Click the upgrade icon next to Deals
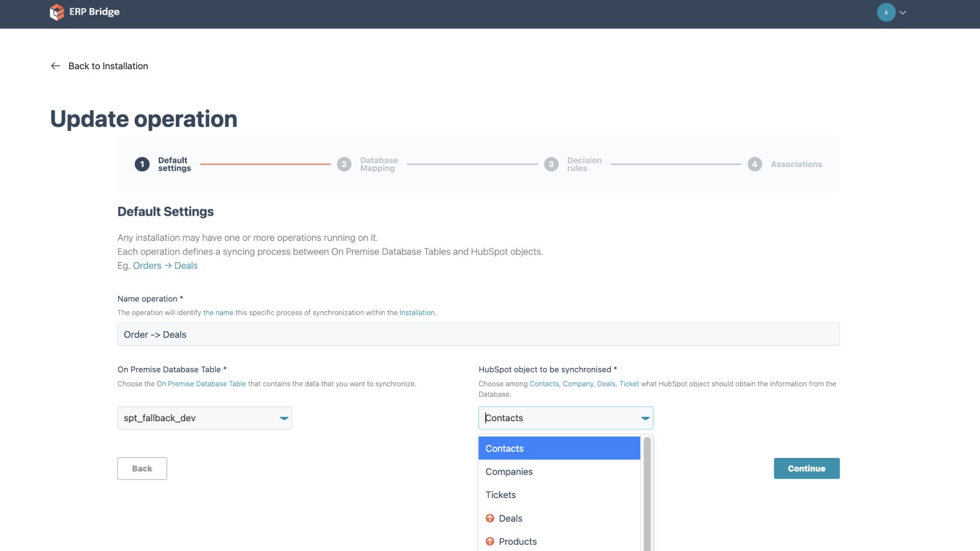The image size is (980, 551). pos(490,518)
